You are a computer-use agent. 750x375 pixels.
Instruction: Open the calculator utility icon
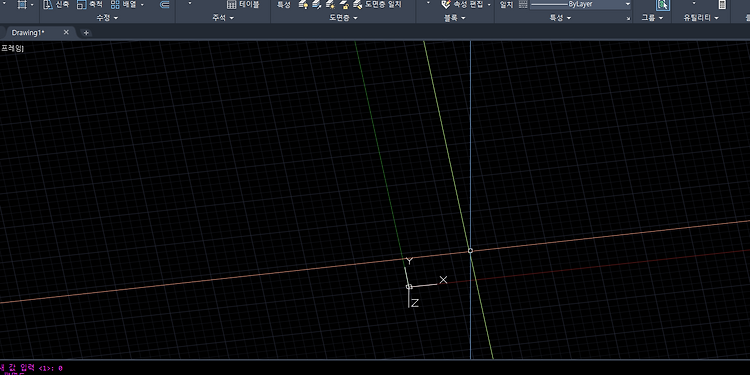722,5
